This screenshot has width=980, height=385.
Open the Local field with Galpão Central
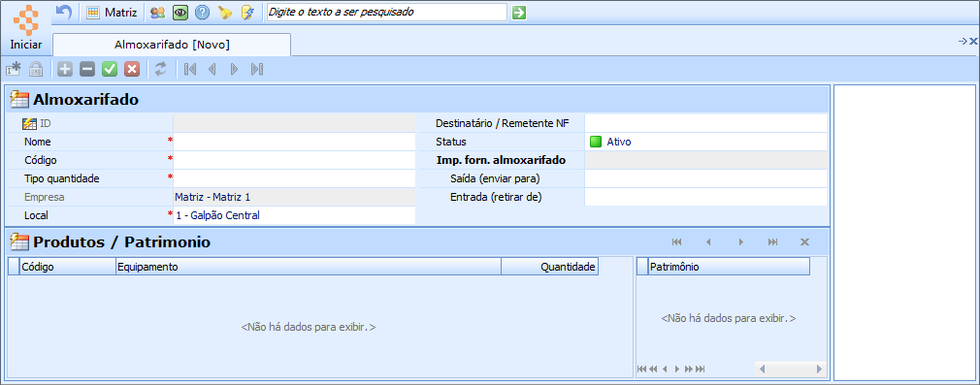[294, 215]
